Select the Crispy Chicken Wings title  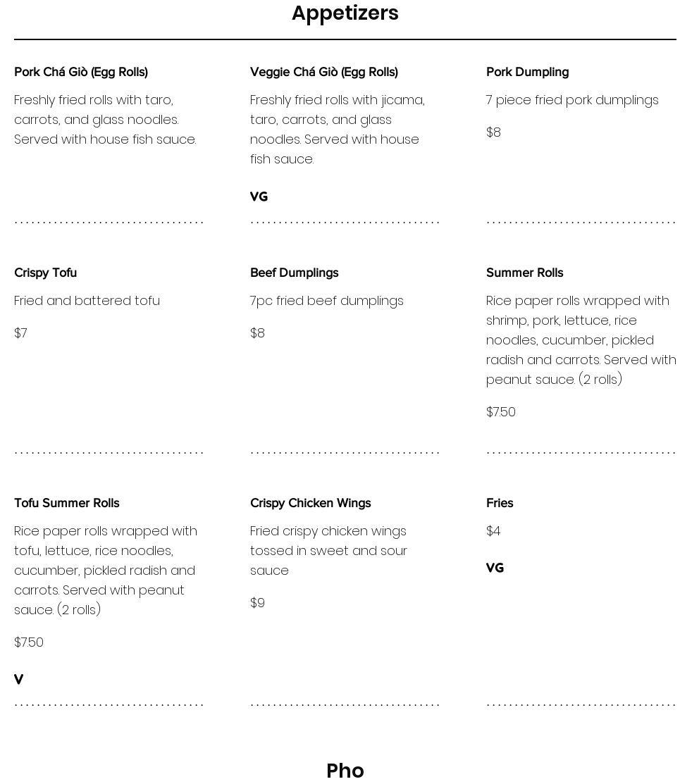tap(310, 503)
